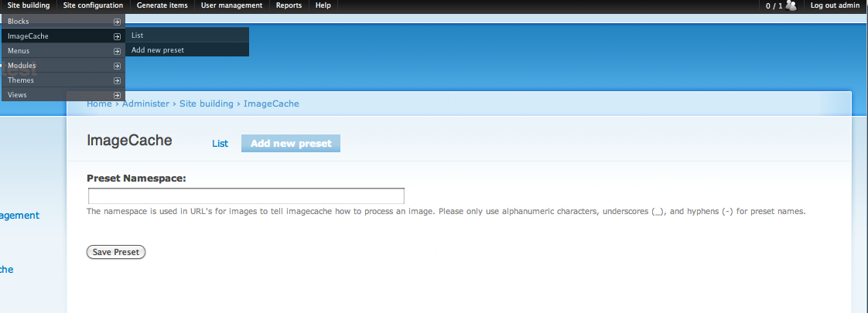Open the User management menu

(231, 5)
